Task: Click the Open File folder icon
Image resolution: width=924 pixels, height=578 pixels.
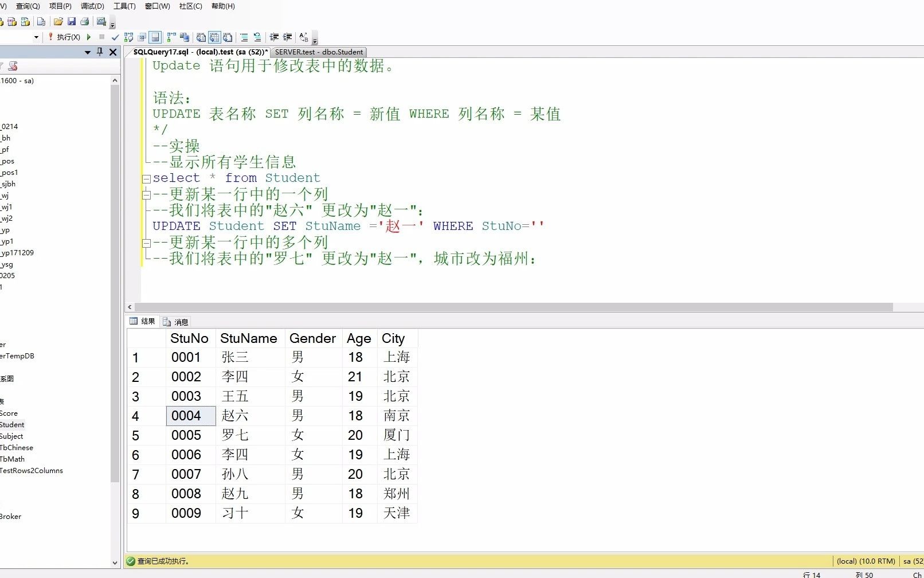Action: click(58, 22)
